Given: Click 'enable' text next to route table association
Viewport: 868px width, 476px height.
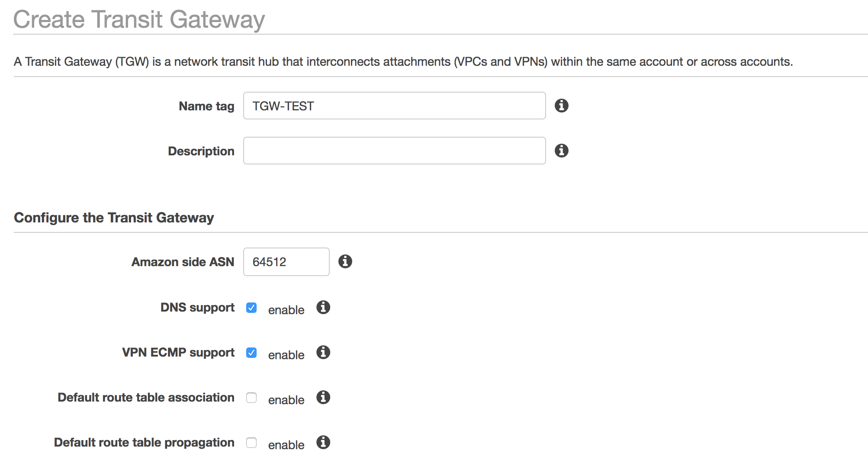Looking at the screenshot, I should tap(286, 400).
